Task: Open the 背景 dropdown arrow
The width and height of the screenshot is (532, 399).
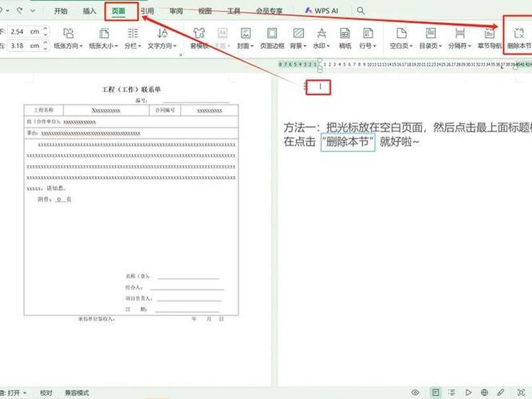Action: pyautogui.click(x=305, y=46)
